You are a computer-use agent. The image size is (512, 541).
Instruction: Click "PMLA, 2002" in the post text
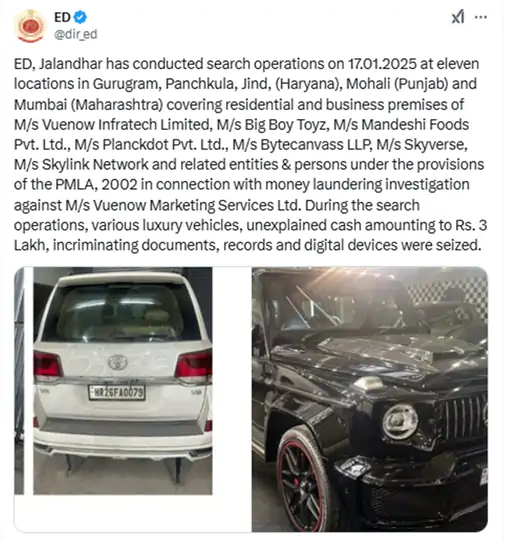96,185
